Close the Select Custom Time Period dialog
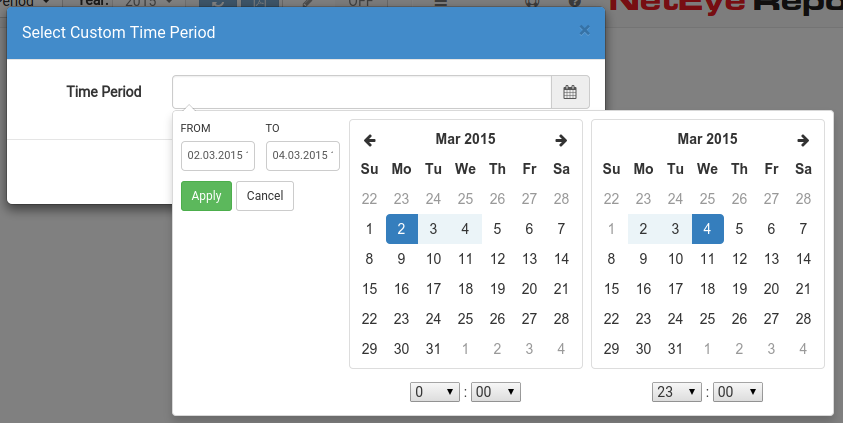Viewport: 843px width, 423px height. (x=584, y=30)
